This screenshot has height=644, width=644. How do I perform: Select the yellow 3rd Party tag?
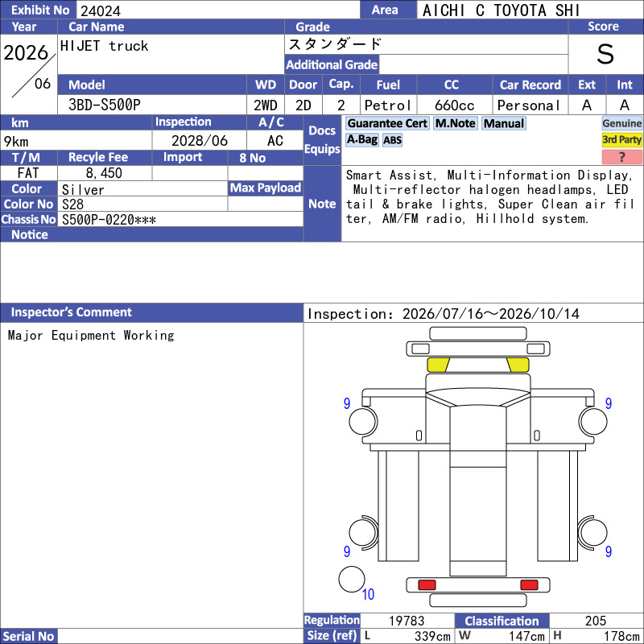coord(621,140)
